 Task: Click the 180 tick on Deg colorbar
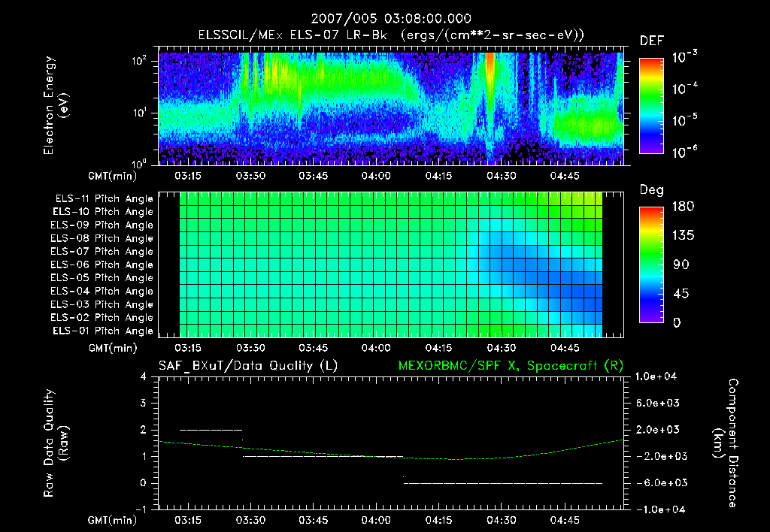[x=683, y=207]
